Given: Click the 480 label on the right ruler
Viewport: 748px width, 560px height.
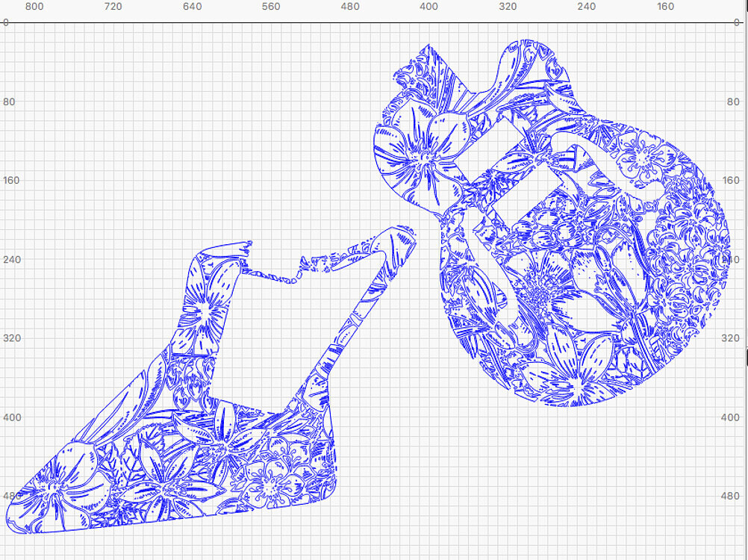Looking at the screenshot, I should click(x=729, y=494).
